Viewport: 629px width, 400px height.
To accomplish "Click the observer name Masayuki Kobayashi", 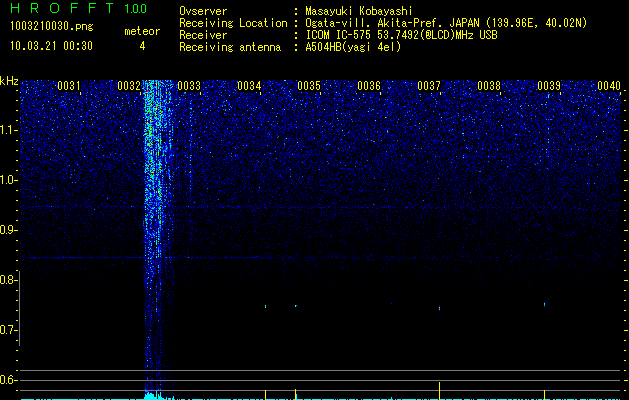I will pyautogui.click(x=359, y=11).
